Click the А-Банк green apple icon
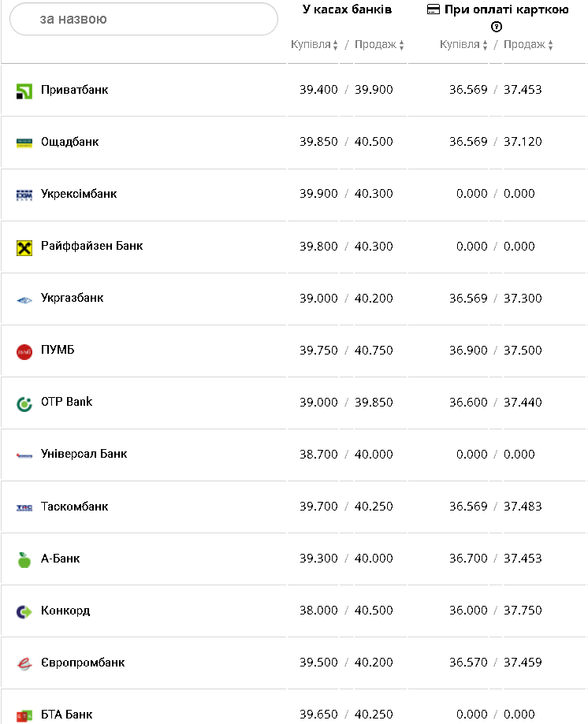The image size is (588, 724). 24,560
